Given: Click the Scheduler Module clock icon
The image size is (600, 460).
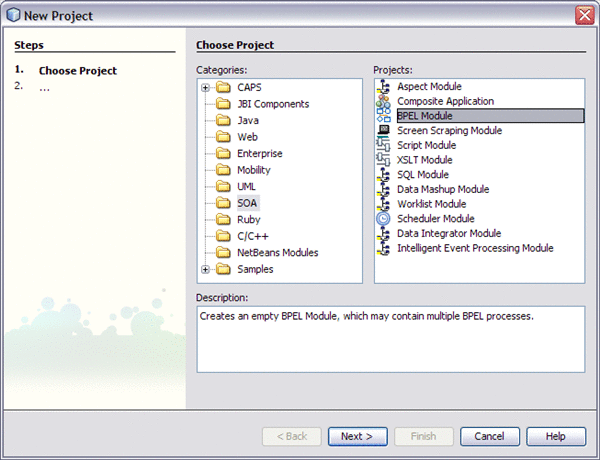Looking at the screenshot, I should [383, 219].
